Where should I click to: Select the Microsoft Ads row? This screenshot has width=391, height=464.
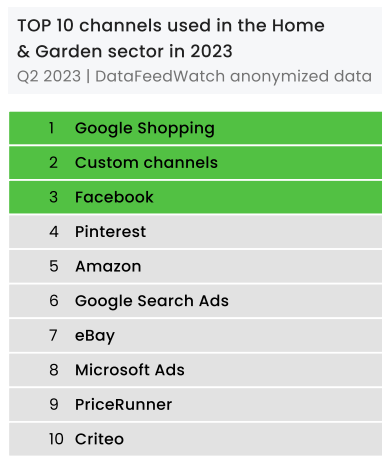pos(195,370)
